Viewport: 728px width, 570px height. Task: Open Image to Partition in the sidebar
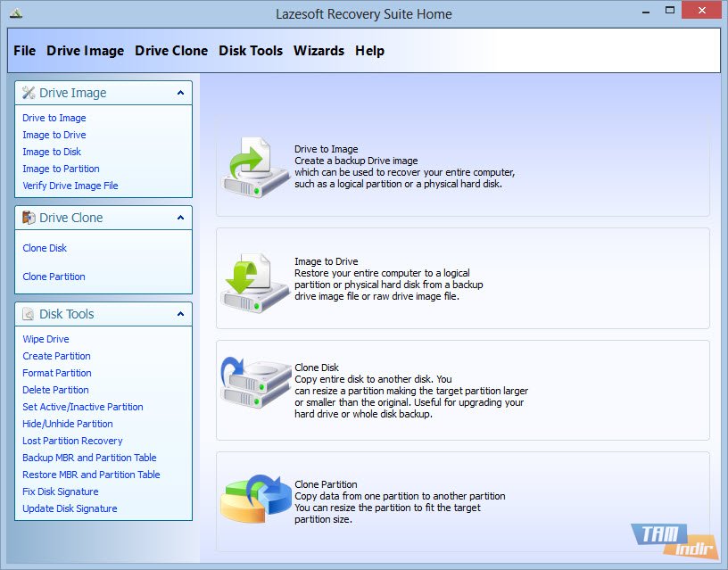point(61,169)
